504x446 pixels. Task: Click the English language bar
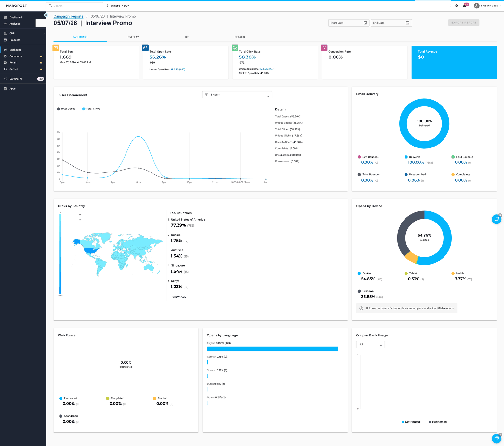pyautogui.click(x=272, y=349)
